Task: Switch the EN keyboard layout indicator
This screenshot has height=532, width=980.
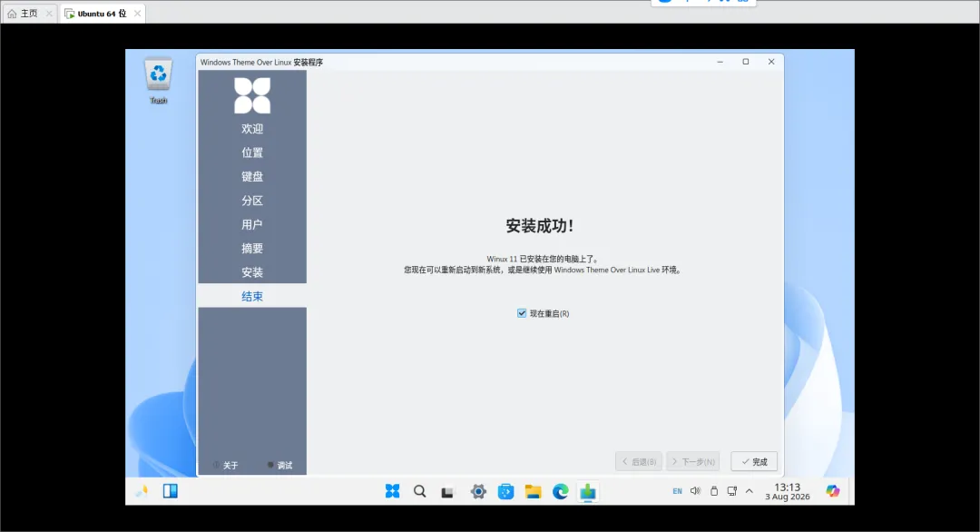Action: coord(678,491)
